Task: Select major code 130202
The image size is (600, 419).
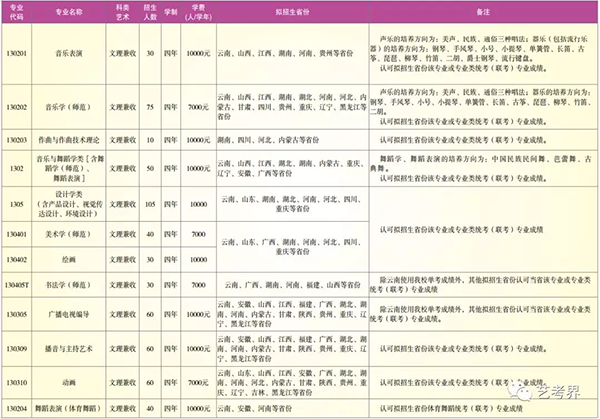Action: click(16, 107)
